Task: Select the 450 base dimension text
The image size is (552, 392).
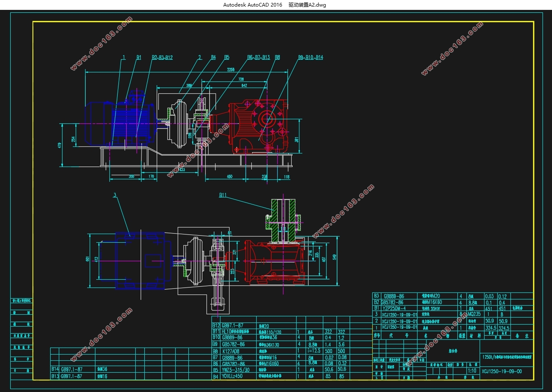Action: pos(230,176)
